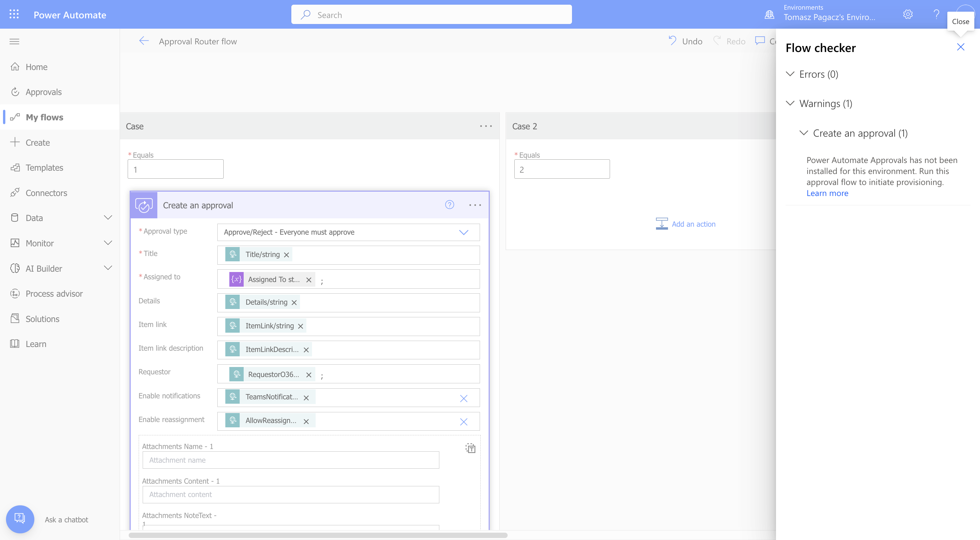Click the Item link input area
980x540 pixels.
click(348, 326)
